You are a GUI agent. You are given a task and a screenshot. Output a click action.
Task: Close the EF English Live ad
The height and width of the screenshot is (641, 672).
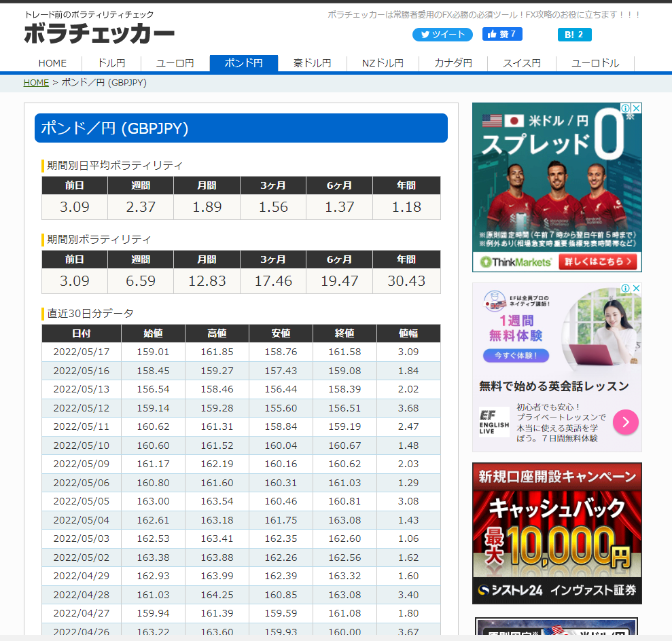637,288
